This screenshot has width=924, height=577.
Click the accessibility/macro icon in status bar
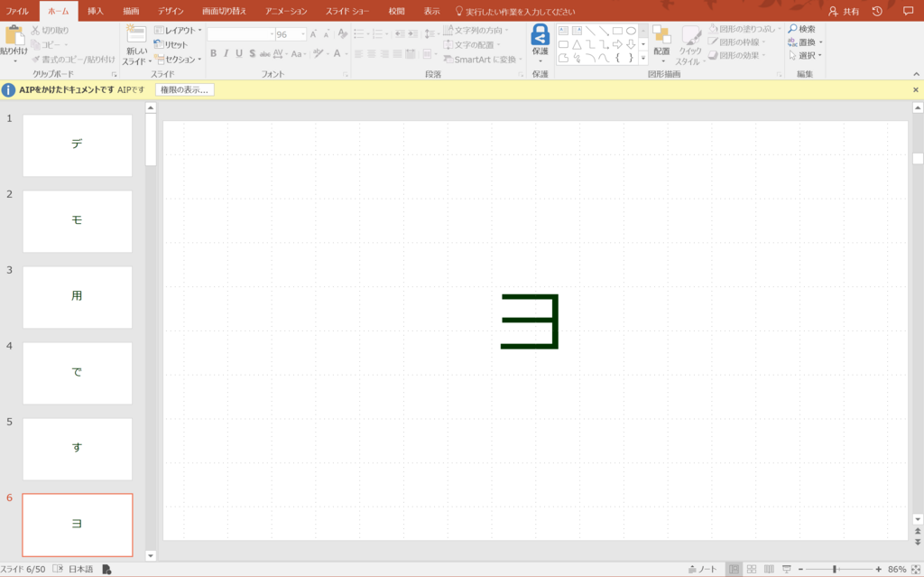tap(106, 569)
